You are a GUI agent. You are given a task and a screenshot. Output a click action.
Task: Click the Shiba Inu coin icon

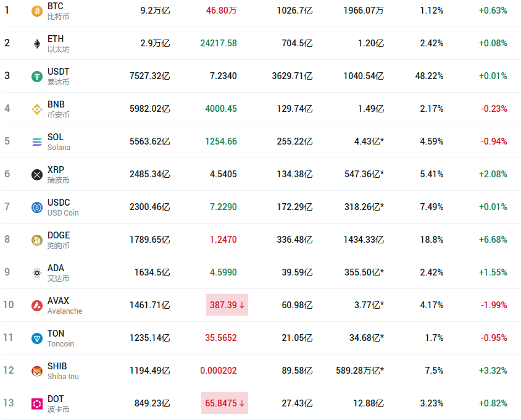pyautogui.click(x=37, y=371)
